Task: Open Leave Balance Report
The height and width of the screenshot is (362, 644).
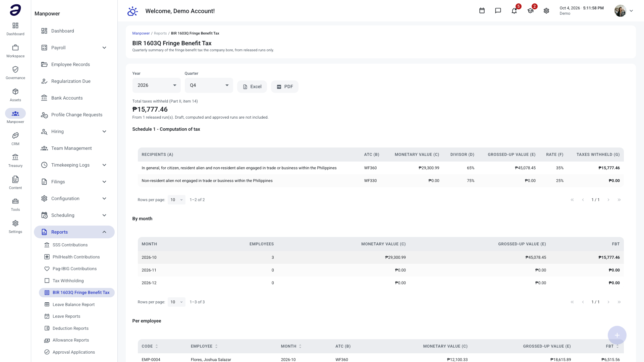Action: (77, 305)
